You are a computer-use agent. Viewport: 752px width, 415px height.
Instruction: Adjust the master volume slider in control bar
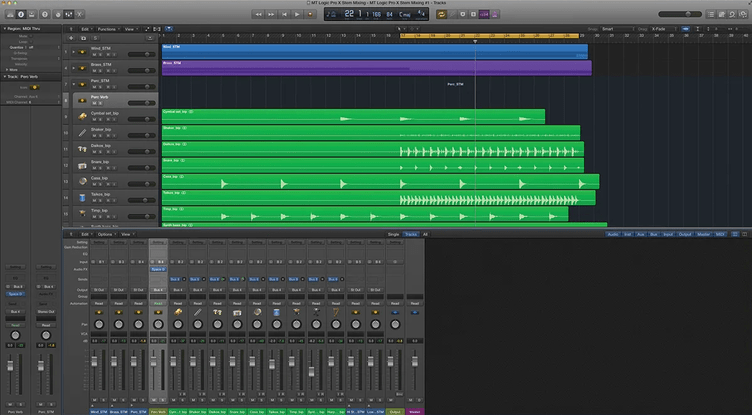click(x=680, y=14)
